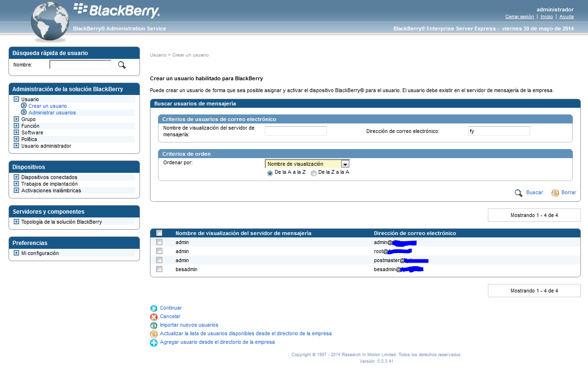Click the Dirección de correo electrónico column header
Screen dimensions: 588x368
pos(415,233)
